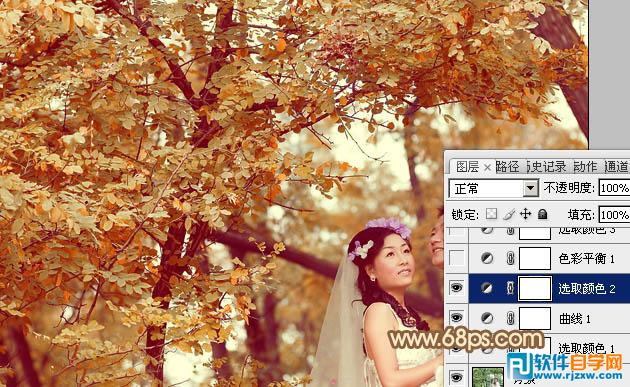Switch to the 历史记录 tab
Viewport: 630px width, 387px height.
coord(547,167)
